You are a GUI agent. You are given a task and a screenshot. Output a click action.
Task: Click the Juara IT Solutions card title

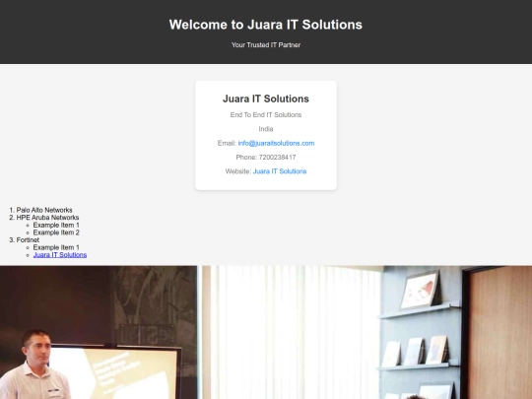(x=266, y=99)
